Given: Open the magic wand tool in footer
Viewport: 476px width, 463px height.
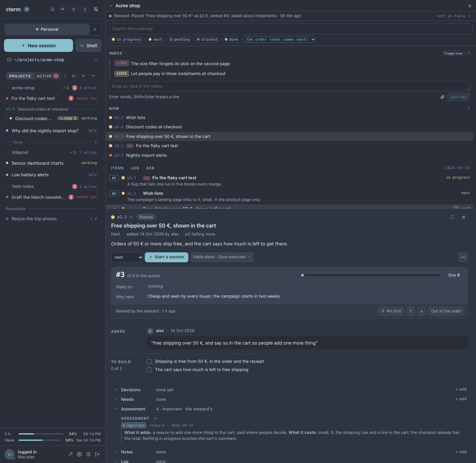Looking at the screenshot, I should (x=70, y=454).
